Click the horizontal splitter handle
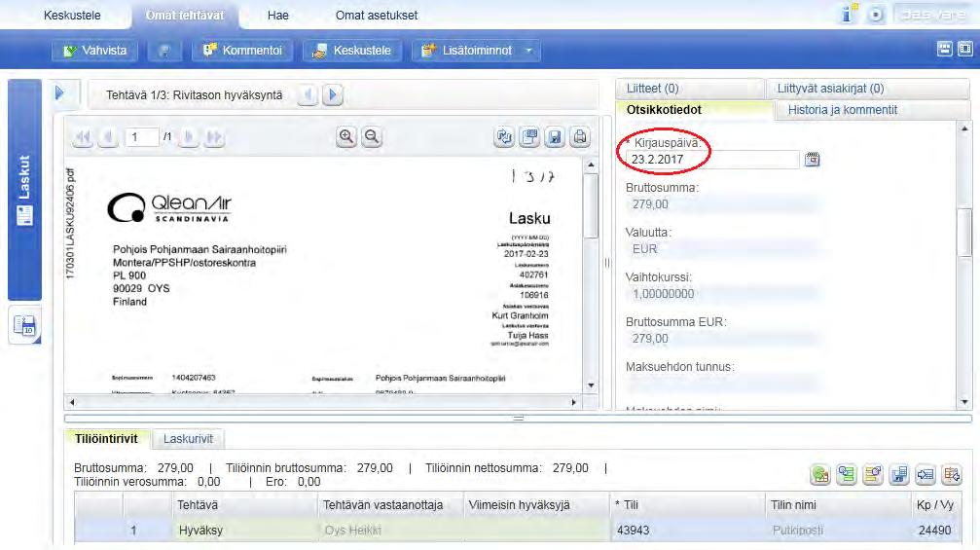The width and height of the screenshot is (980, 550). pos(518,419)
